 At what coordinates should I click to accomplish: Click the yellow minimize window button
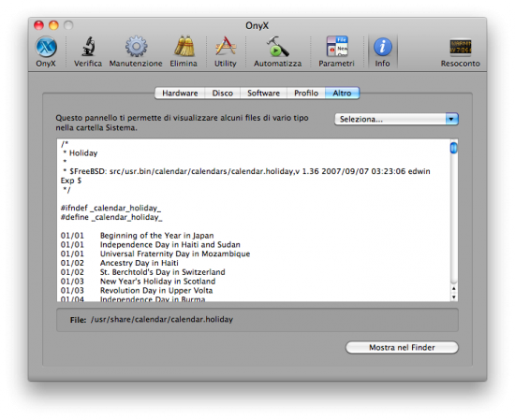pos(53,25)
